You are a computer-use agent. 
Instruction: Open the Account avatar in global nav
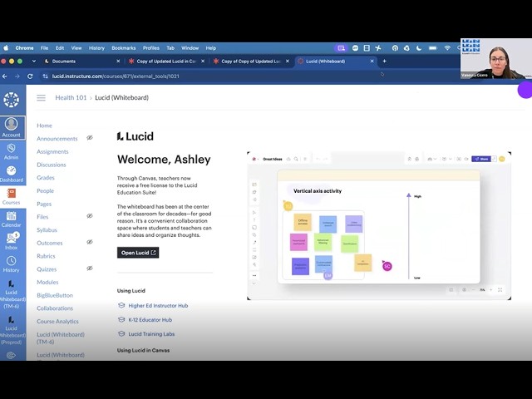pos(11,127)
